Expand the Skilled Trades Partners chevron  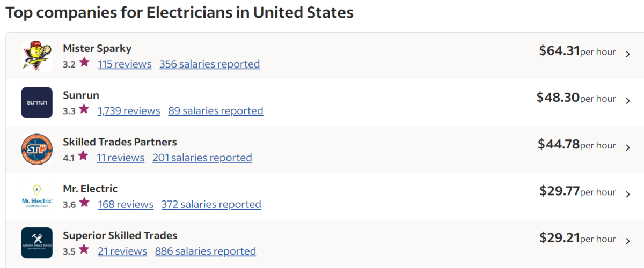pos(628,147)
